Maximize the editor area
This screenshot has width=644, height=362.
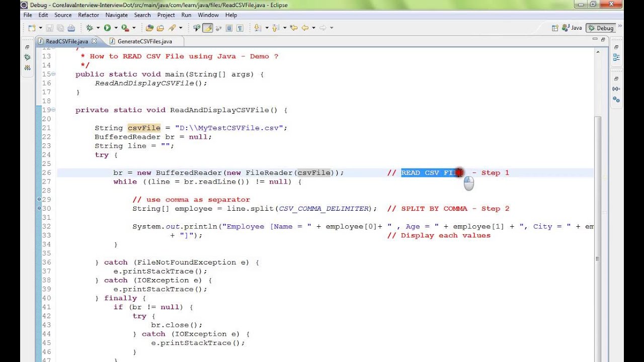pos(604,39)
